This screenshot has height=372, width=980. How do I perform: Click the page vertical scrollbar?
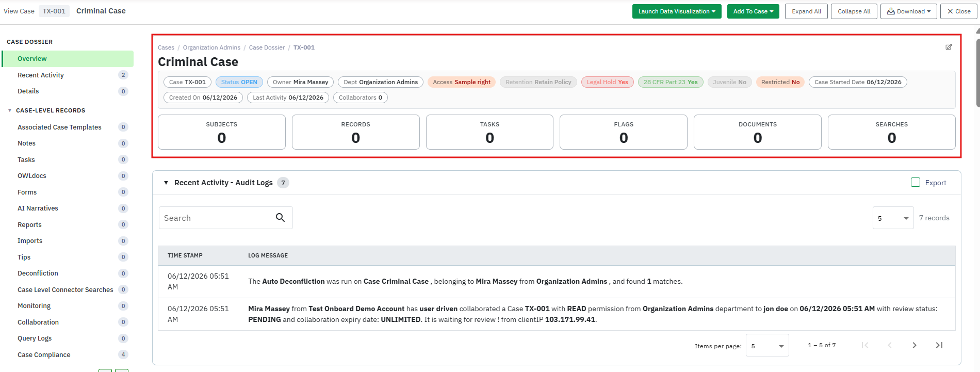tap(977, 72)
